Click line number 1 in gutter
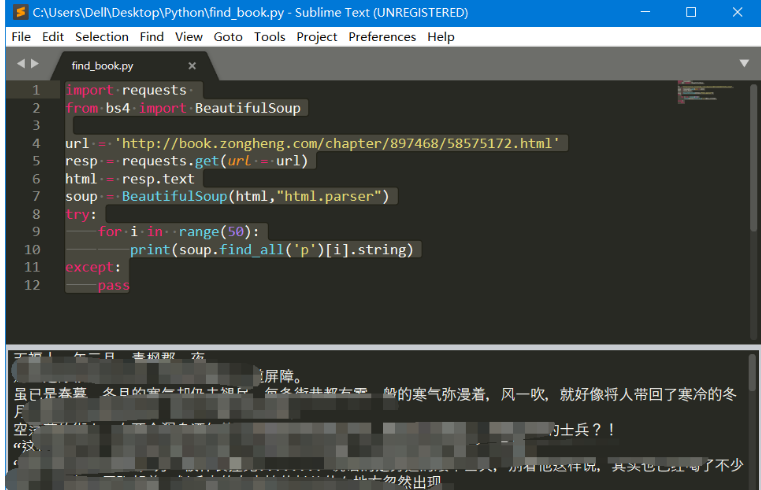Screen dimensions: 761x490 coord(36,90)
